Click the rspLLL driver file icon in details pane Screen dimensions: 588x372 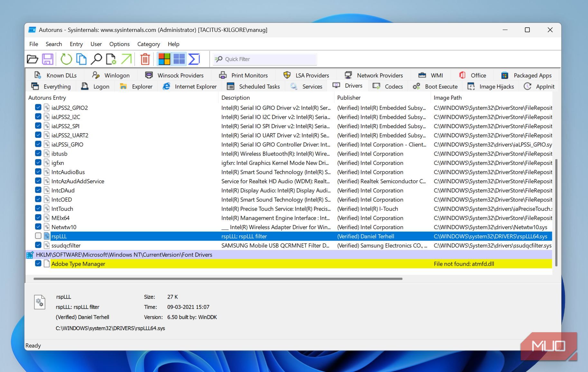[x=40, y=302]
